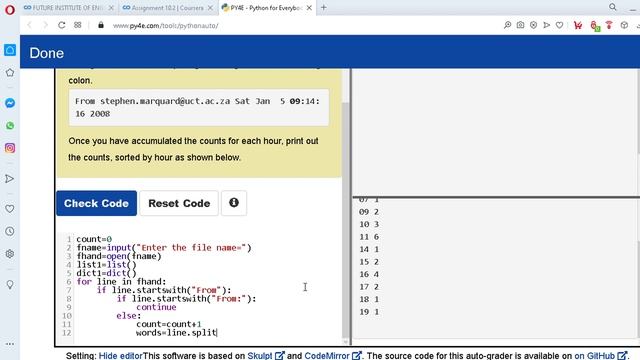Go back with the back arrow

[x=29, y=25]
